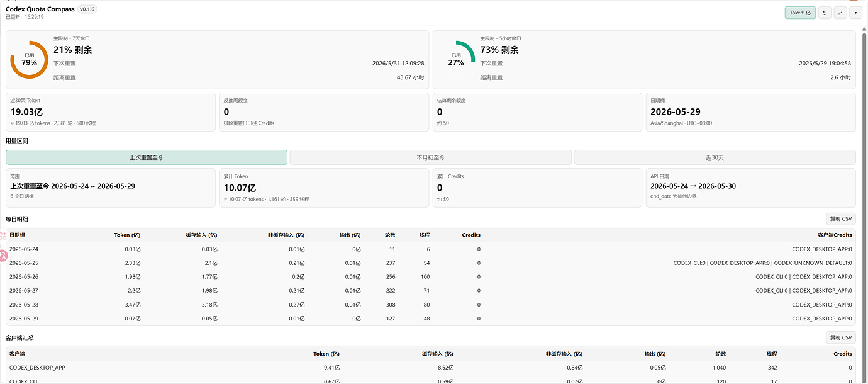Toggle the Token: 亿 unit button
The height and width of the screenshot is (384, 868).
800,13
